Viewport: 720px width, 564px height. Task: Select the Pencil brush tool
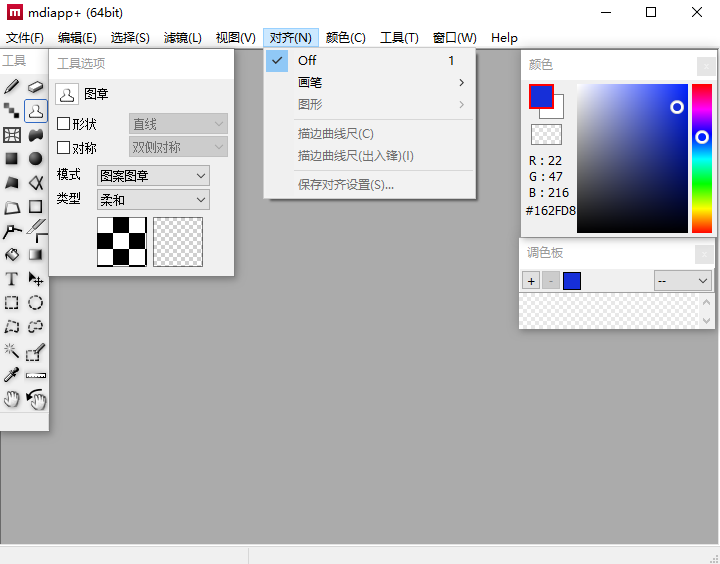[11, 86]
